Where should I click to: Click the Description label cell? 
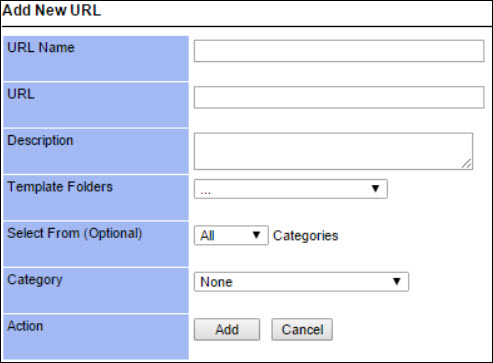click(x=96, y=151)
